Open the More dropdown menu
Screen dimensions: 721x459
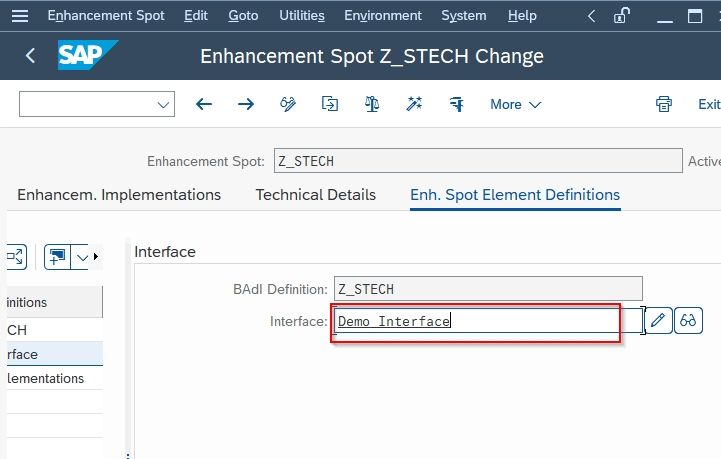(x=515, y=104)
